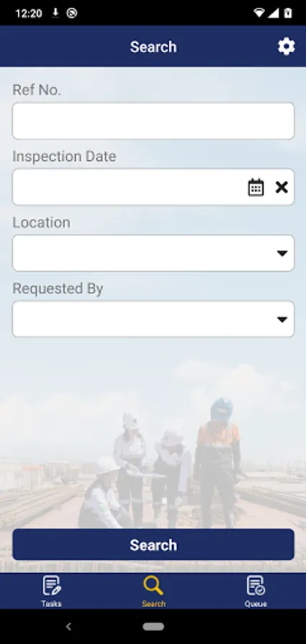Tap the Queue checklist icon
306x644 pixels.
(x=255, y=585)
